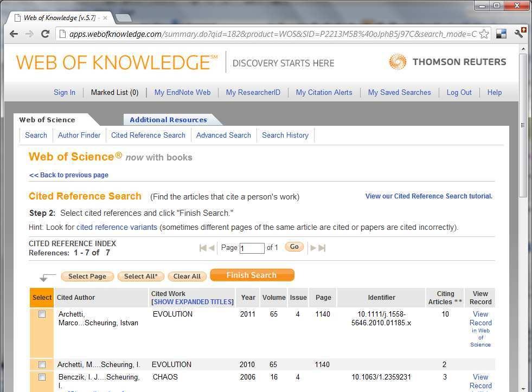This screenshot has width=532, height=392.
Task: Click Back to previous page link
Action: point(69,175)
